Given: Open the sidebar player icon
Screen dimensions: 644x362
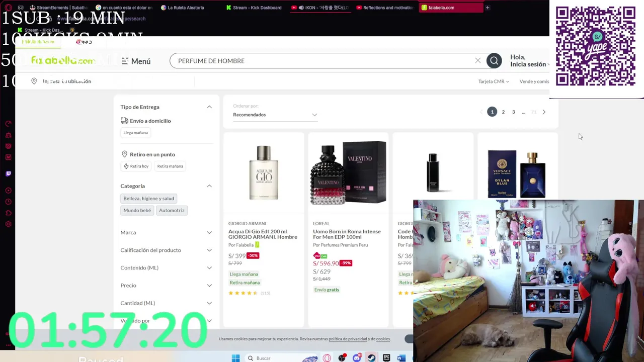Looking at the screenshot, I should click(8, 191).
